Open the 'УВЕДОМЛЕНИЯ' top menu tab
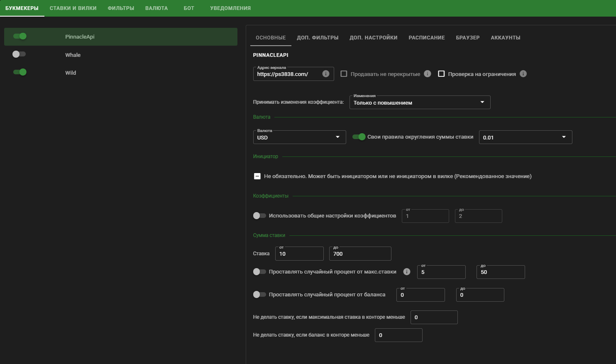The width and height of the screenshot is (616, 364). [230, 8]
